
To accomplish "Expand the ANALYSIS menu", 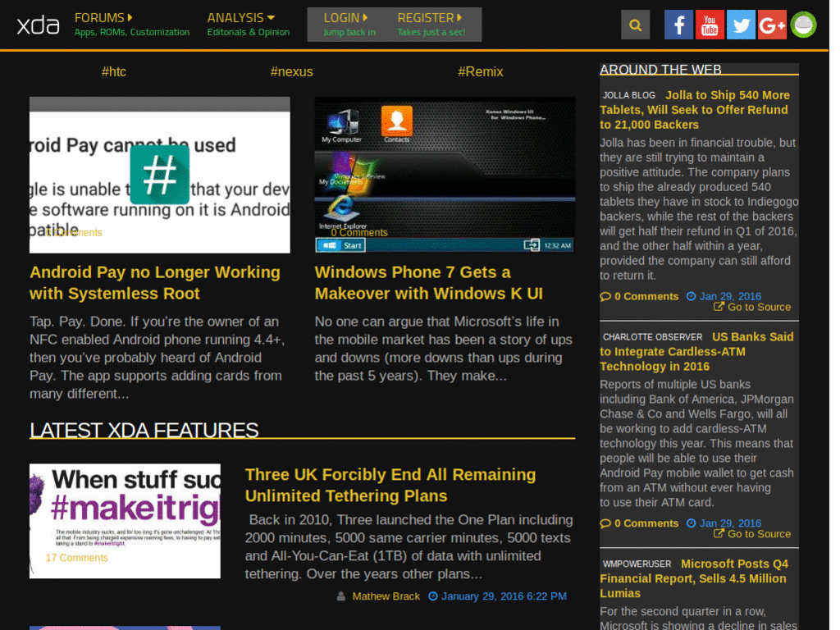I will coord(240,17).
